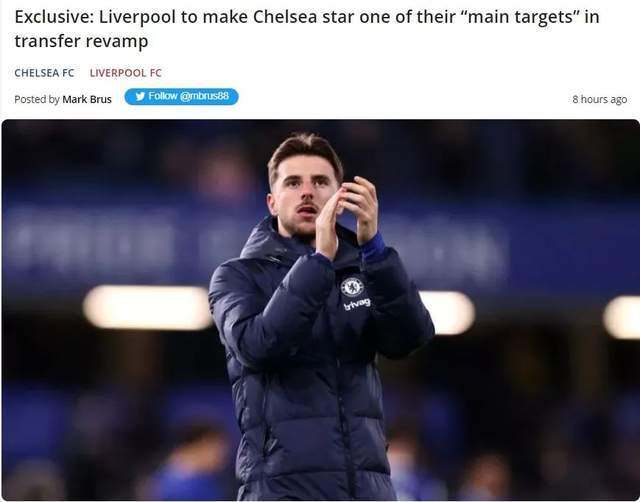Click the article's main photo of the player
The height and width of the screenshot is (502, 640).
click(320, 310)
